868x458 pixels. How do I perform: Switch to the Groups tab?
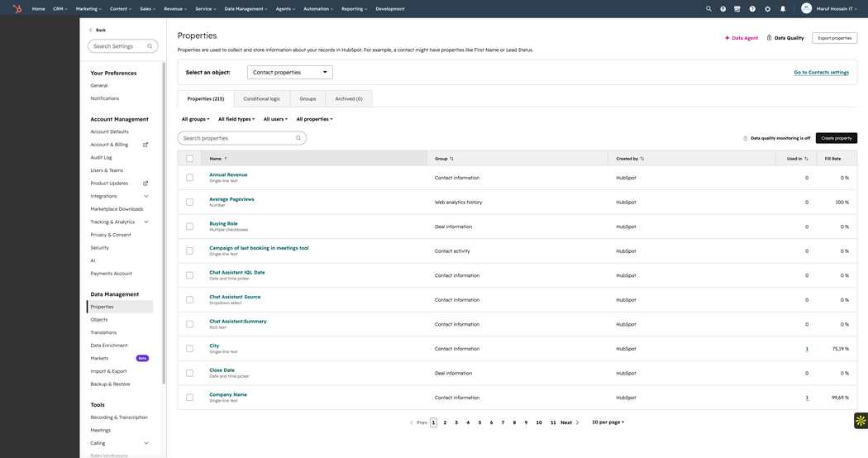pos(308,98)
